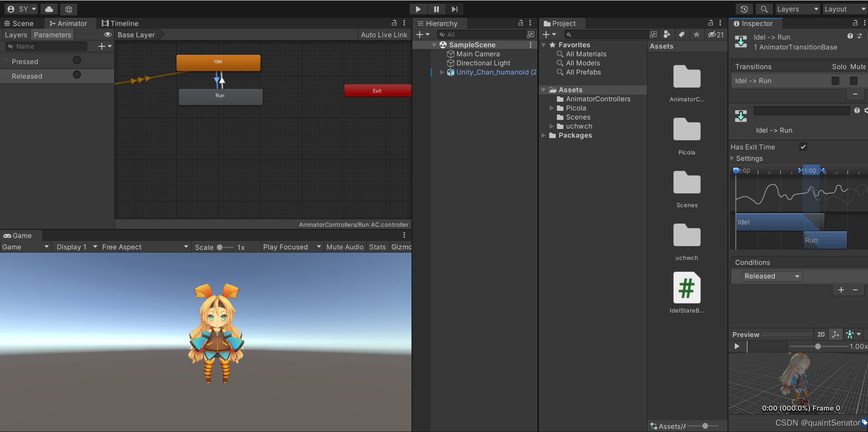
Task: Click the parameter Name search field
Action: [x=46, y=46]
